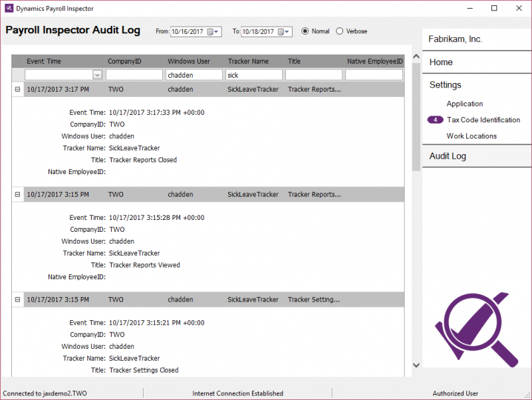Viewport: 532px width, 400px height.
Task: Click the Windows User filter containing chadden
Action: [x=194, y=74]
